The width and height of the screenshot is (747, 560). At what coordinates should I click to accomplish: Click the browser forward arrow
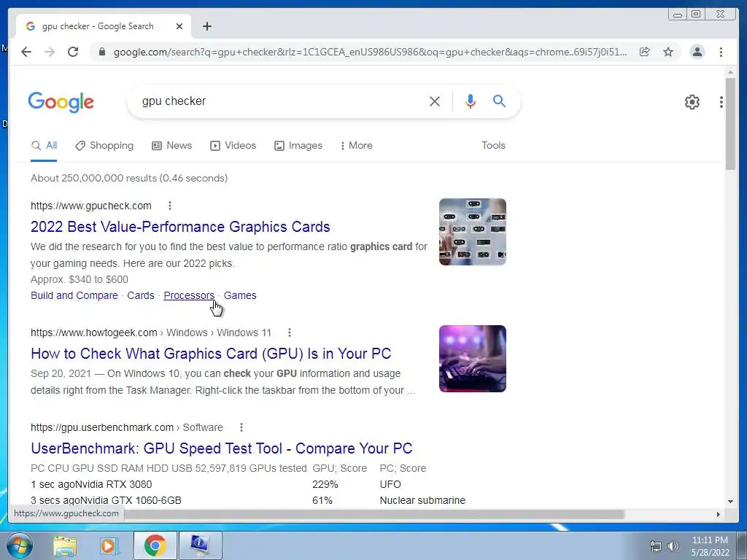50,52
